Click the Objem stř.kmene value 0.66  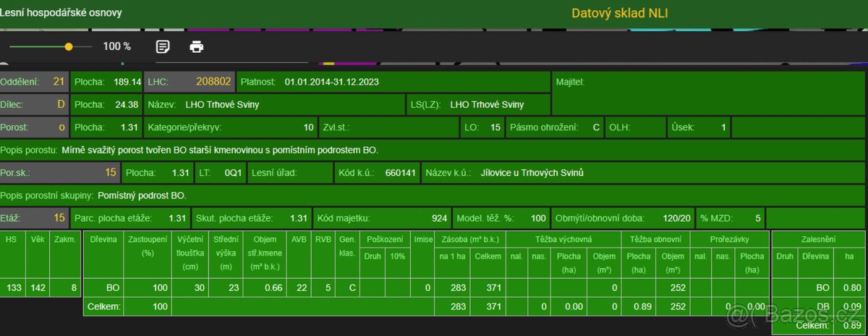(273, 287)
